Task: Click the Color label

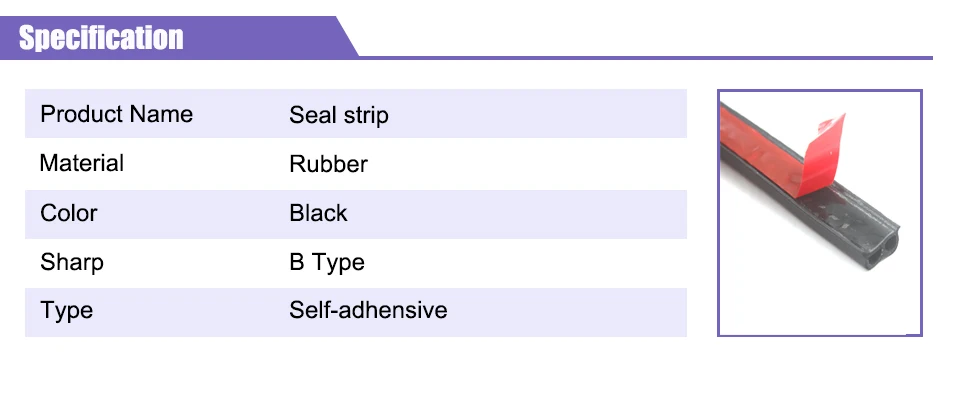Action: pos(69,214)
